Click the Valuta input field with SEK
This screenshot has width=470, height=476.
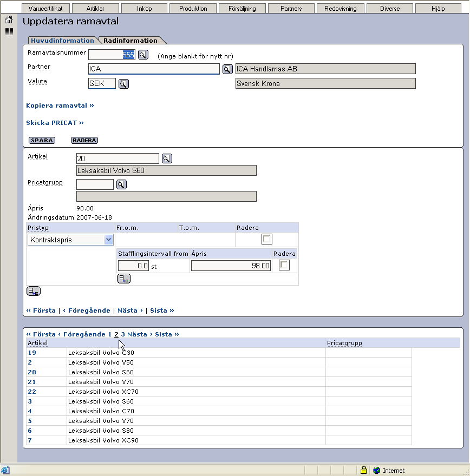(x=102, y=83)
